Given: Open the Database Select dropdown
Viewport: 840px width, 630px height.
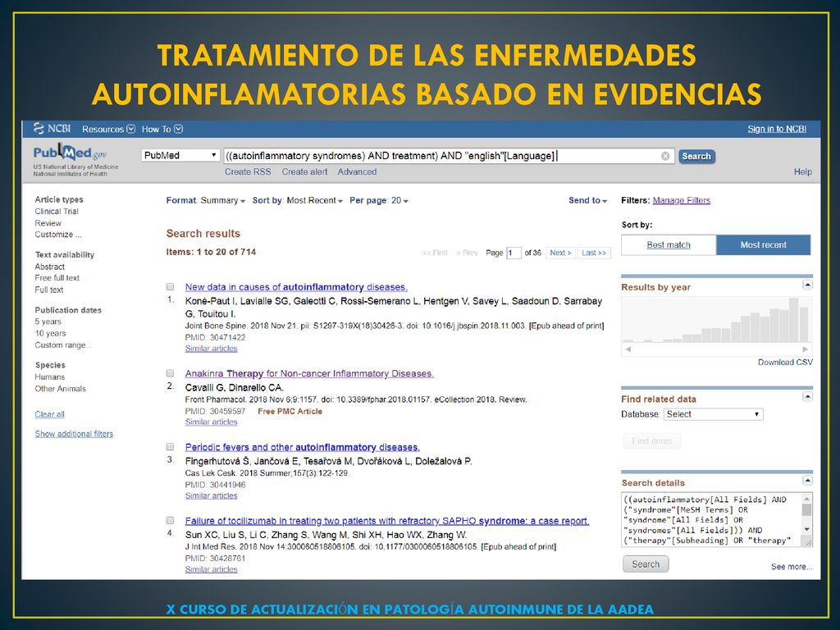Looking at the screenshot, I should pos(713,414).
